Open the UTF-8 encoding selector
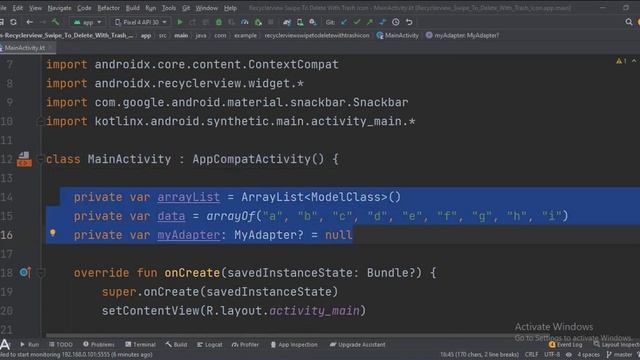640x360 pixels. coord(552,354)
